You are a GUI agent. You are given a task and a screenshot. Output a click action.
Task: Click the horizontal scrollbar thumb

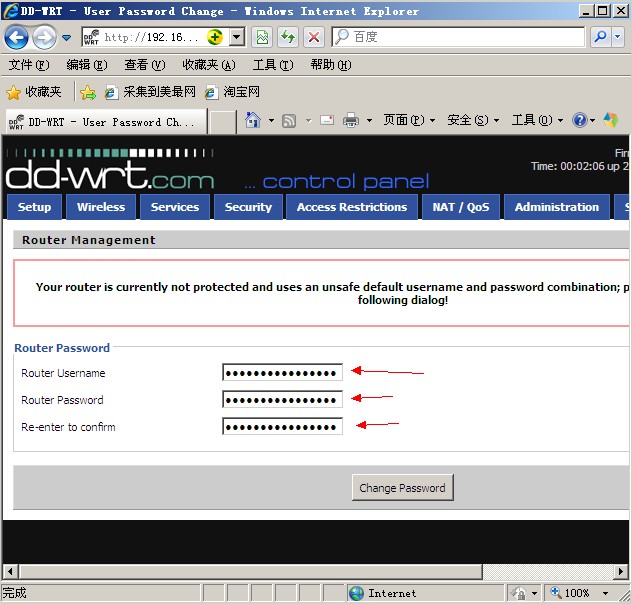click(x=251, y=571)
